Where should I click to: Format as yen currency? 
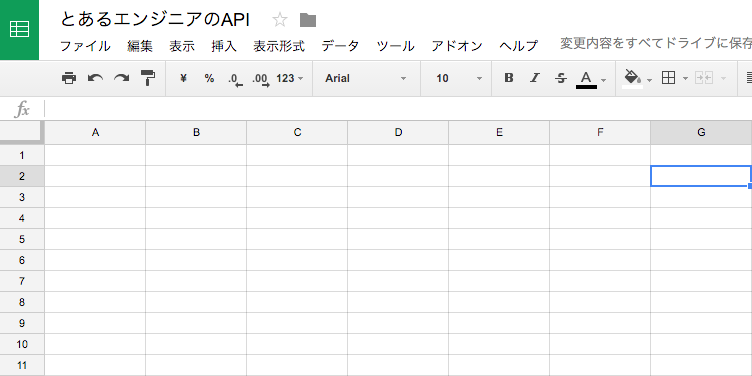183,78
